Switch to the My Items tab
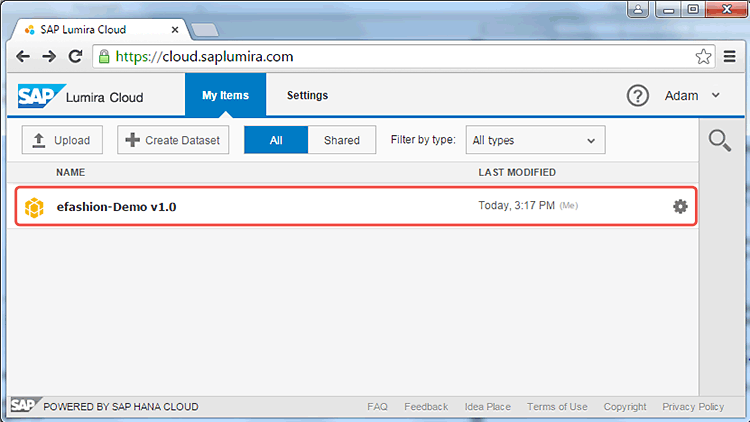This screenshot has height=422, width=750. tap(225, 95)
